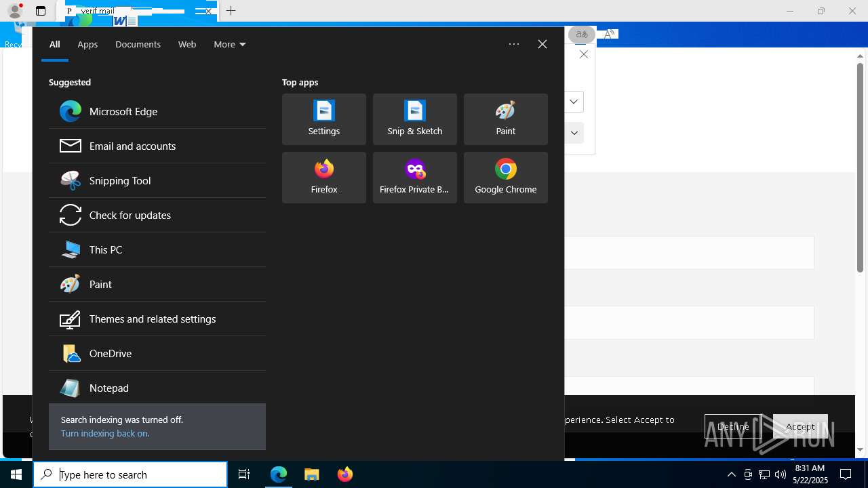
Task: Open Microsoft Edge on taskbar
Action: click(279, 474)
